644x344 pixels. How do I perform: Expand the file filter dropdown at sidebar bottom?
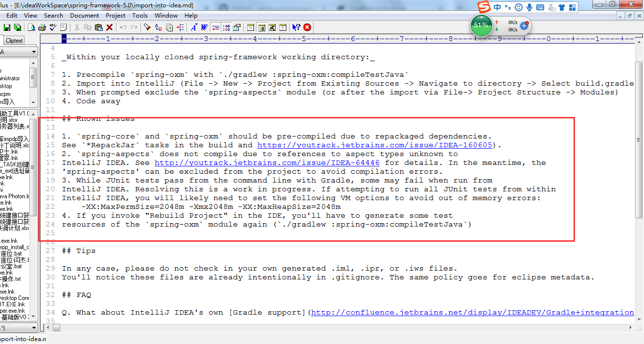(34, 328)
